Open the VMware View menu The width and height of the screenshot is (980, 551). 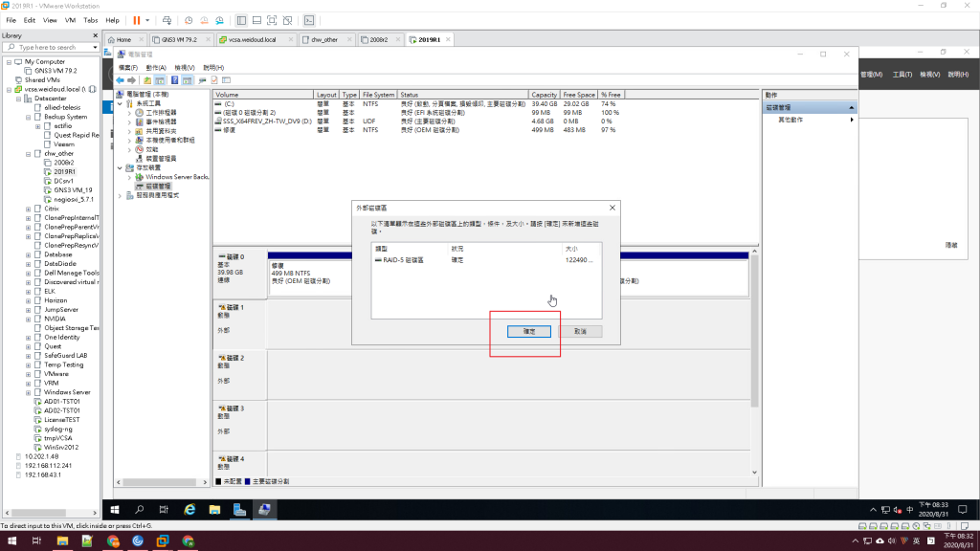(50, 21)
